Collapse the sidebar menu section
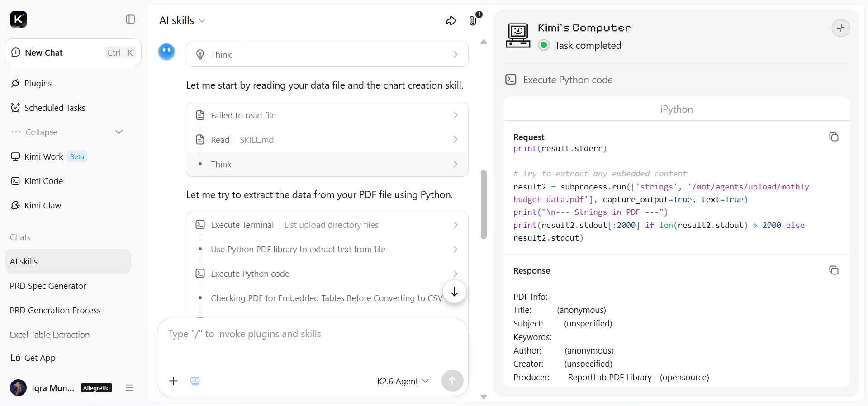 (x=67, y=132)
